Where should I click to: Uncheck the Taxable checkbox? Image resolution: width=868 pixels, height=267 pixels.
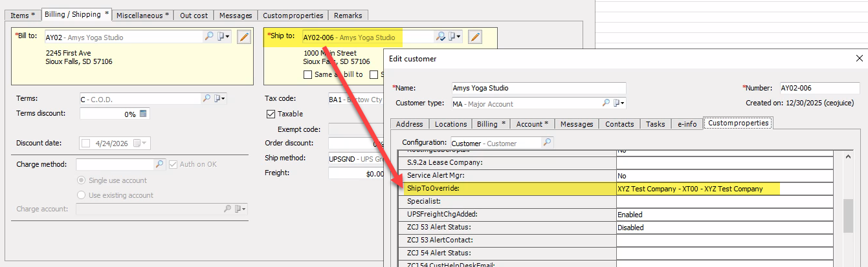click(x=271, y=114)
